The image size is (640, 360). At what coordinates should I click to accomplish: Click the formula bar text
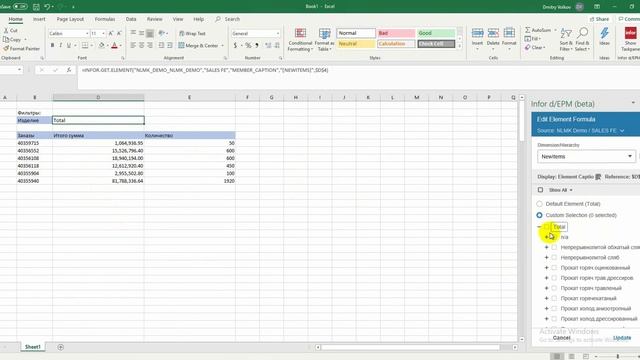point(205,70)
